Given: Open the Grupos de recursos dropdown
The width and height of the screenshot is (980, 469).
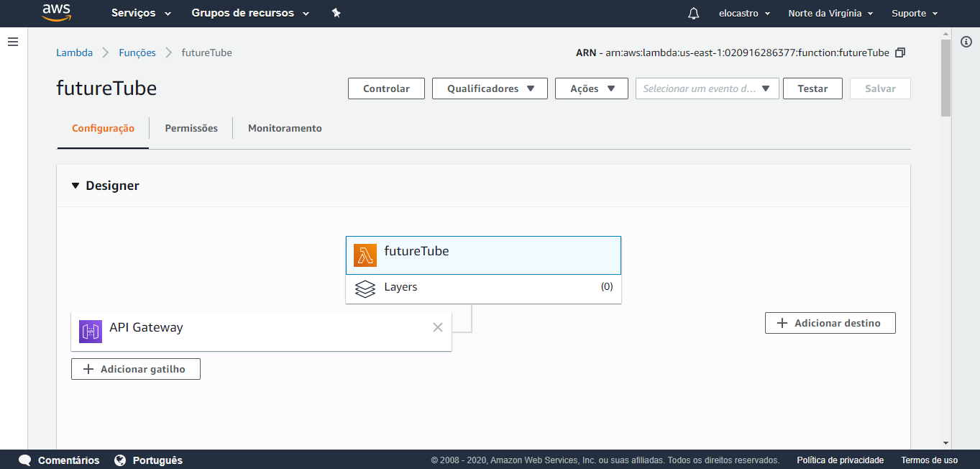Looking at the screenshot, I should [250, 14].
